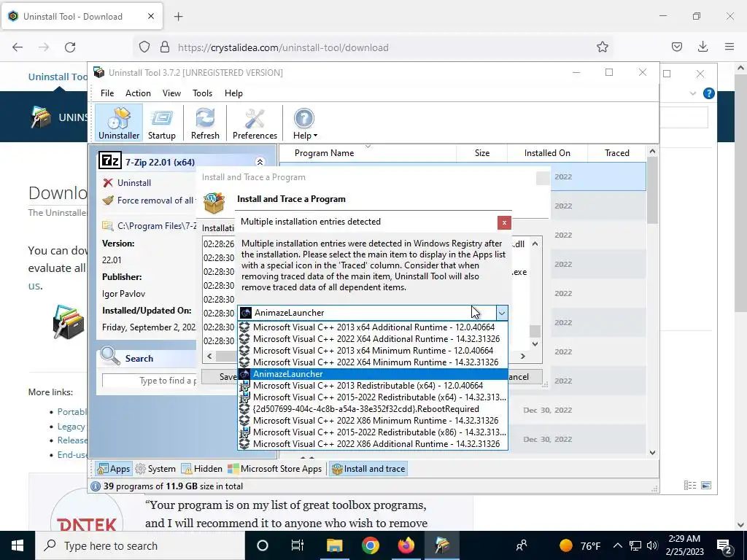Open File Explorer from the taskbar
Image resolution: width=747 pixels, height=560 pixels.
[334, 545]
